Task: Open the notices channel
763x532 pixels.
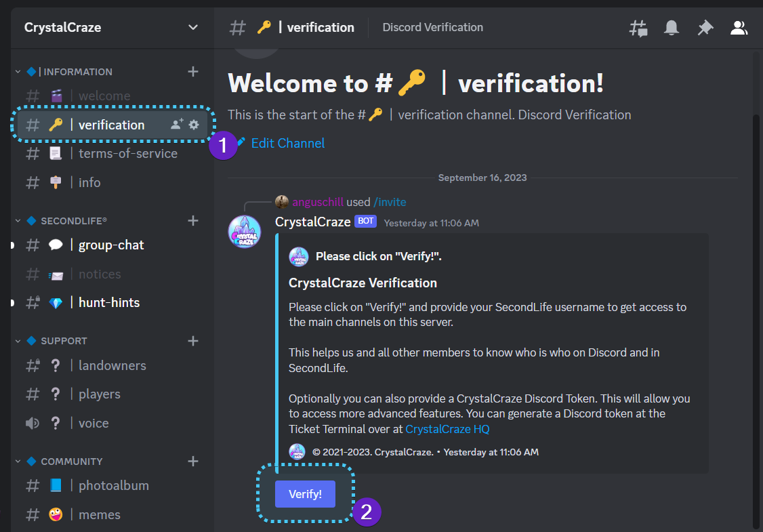Action: (x=112, y=274)
